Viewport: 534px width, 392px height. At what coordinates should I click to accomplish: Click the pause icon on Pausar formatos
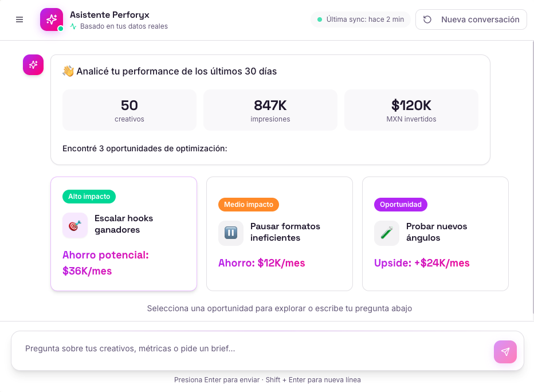[x=230, y=233]
